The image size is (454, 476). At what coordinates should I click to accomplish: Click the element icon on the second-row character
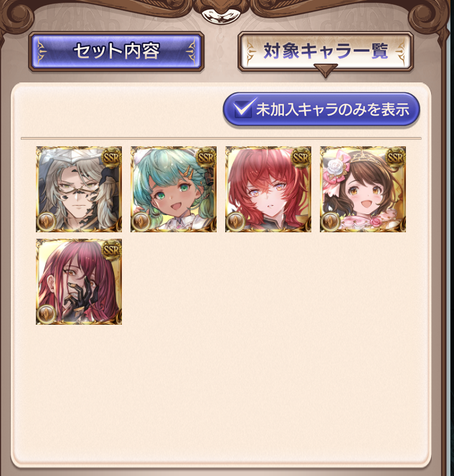point(46,314)
